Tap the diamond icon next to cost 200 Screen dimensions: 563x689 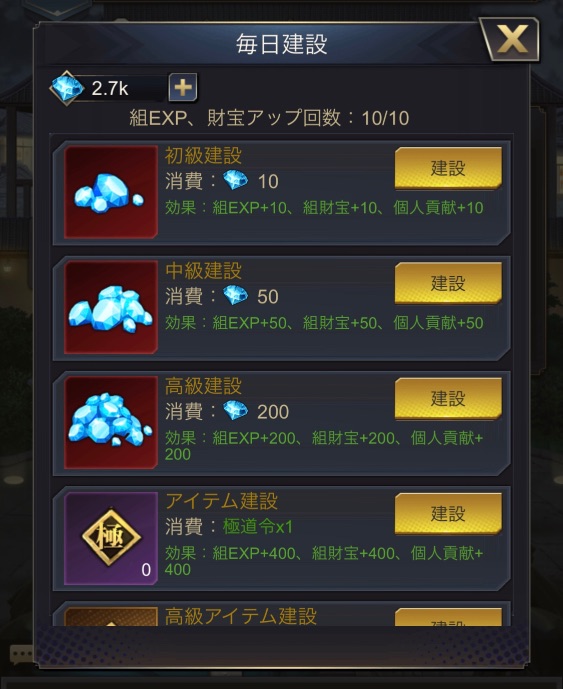(235, 411)
